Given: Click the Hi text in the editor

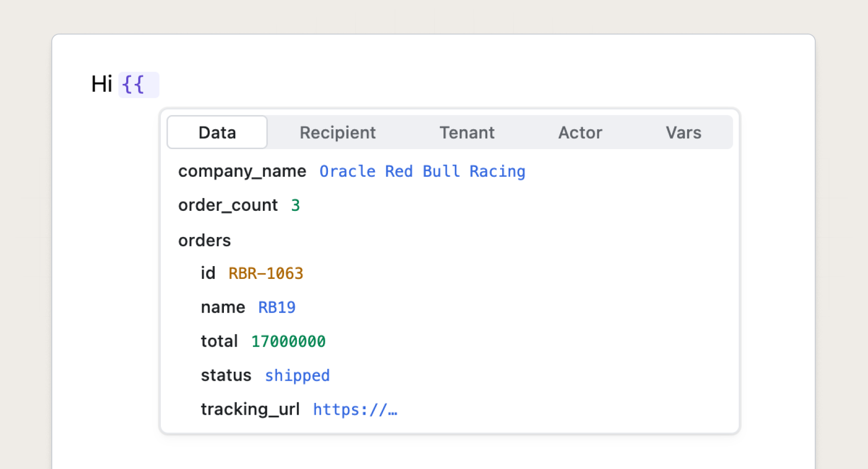Looking at the screenshot, I should (102, 84).
